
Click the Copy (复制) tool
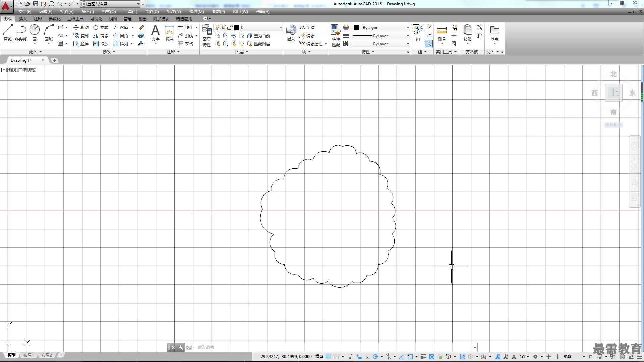pyautogui.click(x=81, y=36)
